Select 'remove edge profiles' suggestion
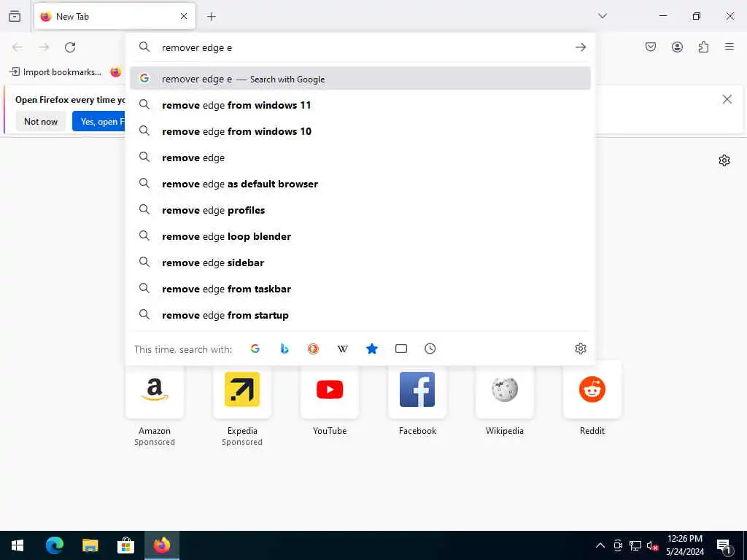 pos(360,210)
